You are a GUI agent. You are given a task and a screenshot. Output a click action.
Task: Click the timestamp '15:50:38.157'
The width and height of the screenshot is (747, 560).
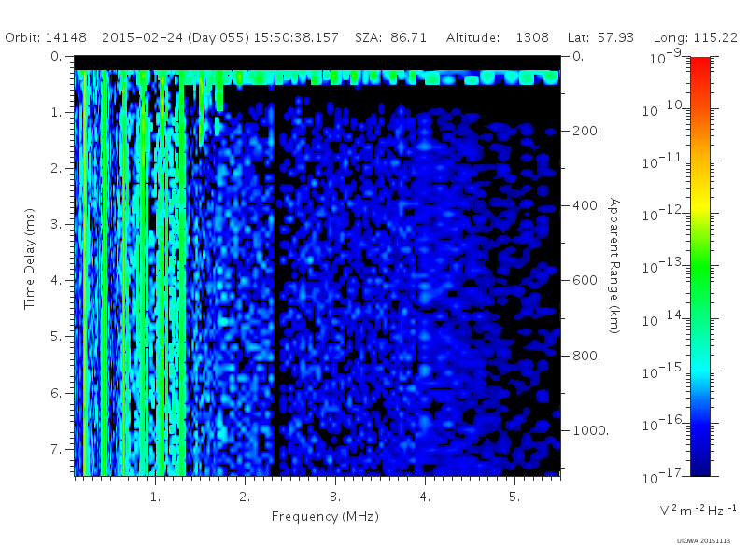click(x=296, y=37)
